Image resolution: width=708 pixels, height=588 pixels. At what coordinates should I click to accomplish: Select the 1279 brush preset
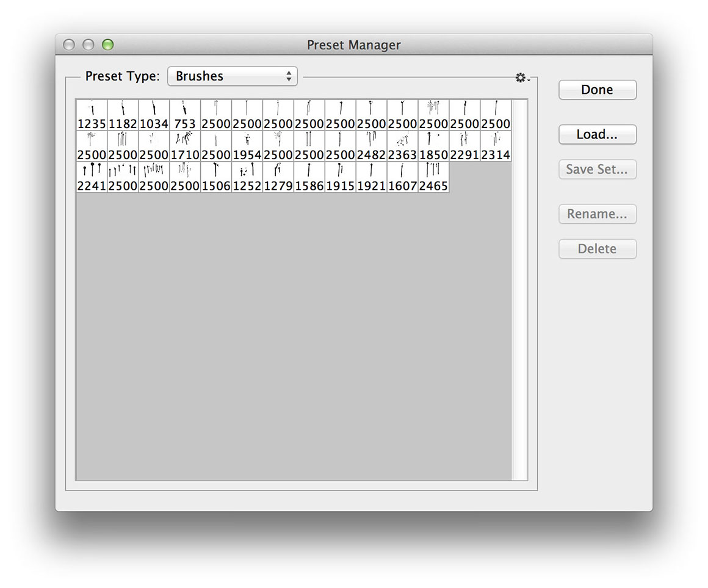(278, 177)
